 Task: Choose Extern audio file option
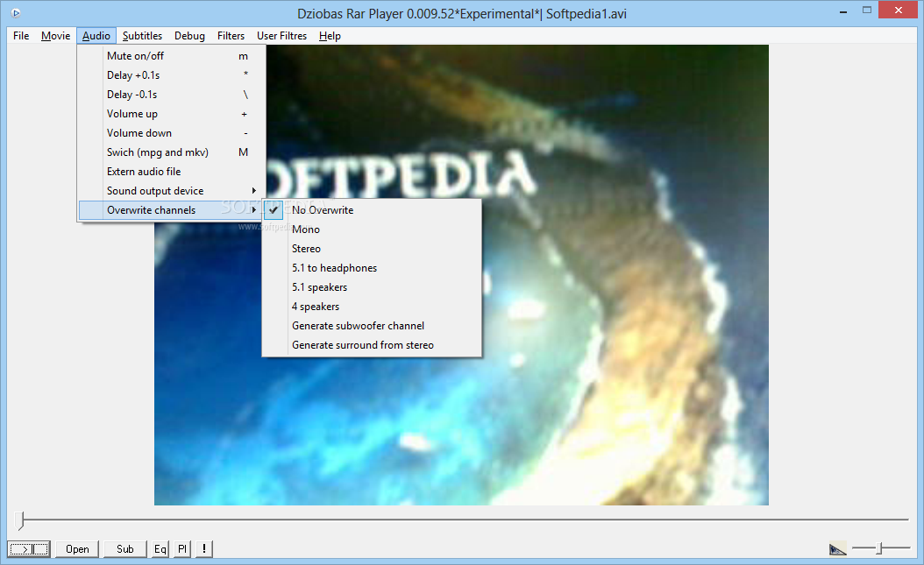tap(172, 172)
